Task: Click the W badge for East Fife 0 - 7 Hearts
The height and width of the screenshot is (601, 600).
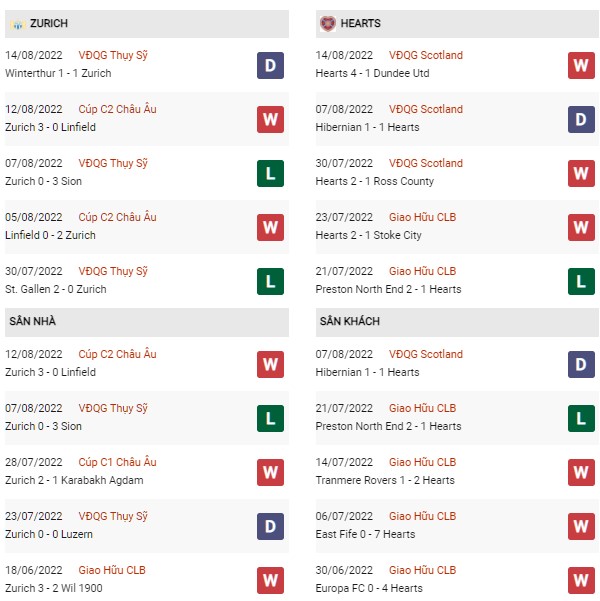Action: pyautogui.click(x=581, y=526)
